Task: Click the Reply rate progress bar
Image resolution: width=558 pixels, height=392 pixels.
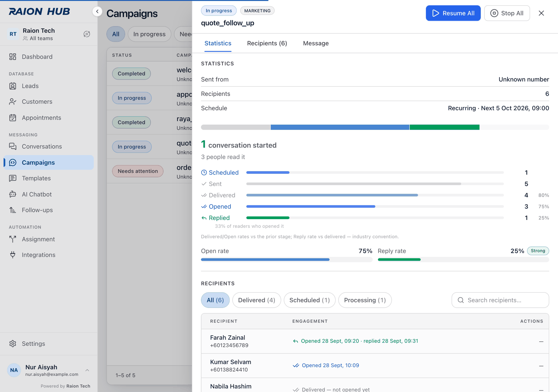Action: pyautogui.click(x=463, y=260)
